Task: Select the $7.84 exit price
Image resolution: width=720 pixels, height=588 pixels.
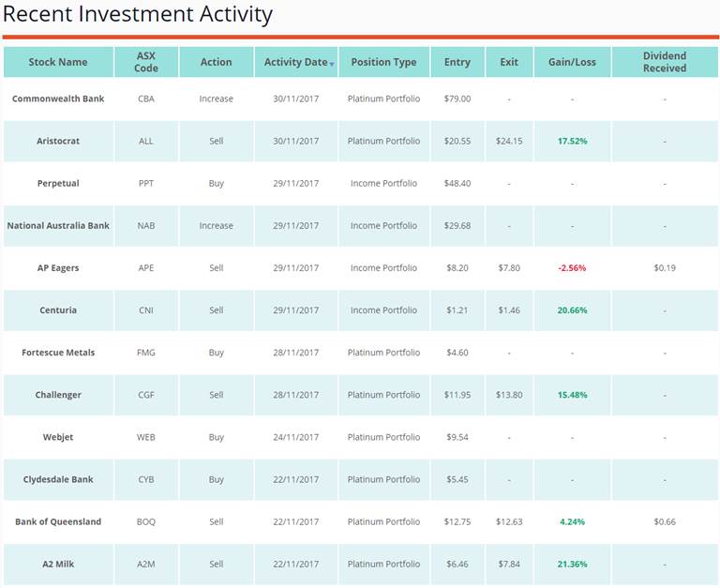Action: (x=509, y=564)
